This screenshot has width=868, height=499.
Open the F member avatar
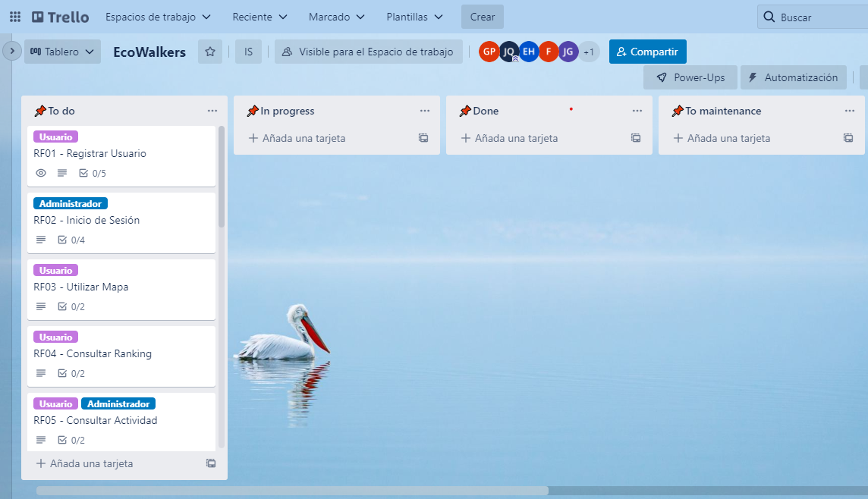548,52
